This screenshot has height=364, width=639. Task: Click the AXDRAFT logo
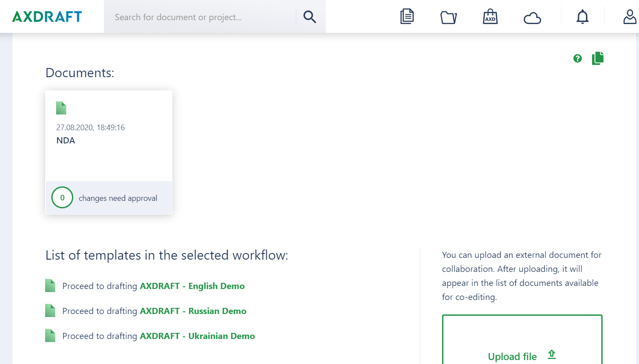47,17
